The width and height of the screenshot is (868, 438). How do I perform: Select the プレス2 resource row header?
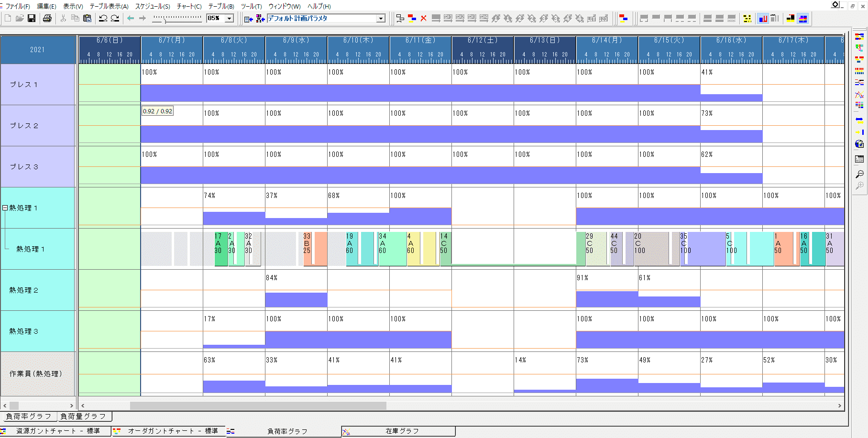[x=38, y=126]
